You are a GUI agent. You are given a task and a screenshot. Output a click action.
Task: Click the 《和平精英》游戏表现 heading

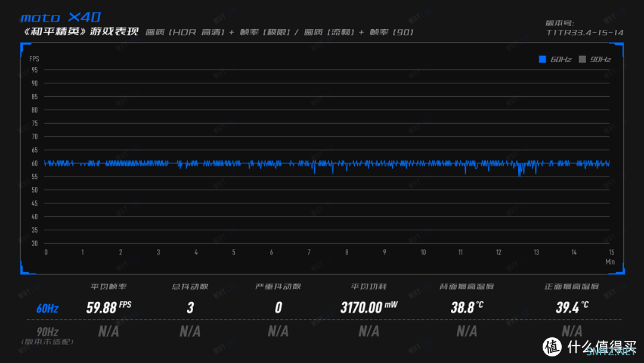point(80,32)
